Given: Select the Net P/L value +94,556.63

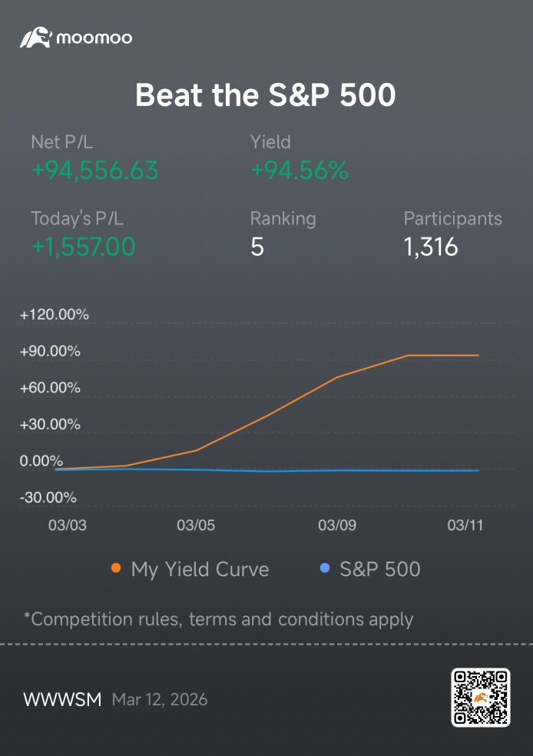Looking at the screenshot, I should click(95, 171).
